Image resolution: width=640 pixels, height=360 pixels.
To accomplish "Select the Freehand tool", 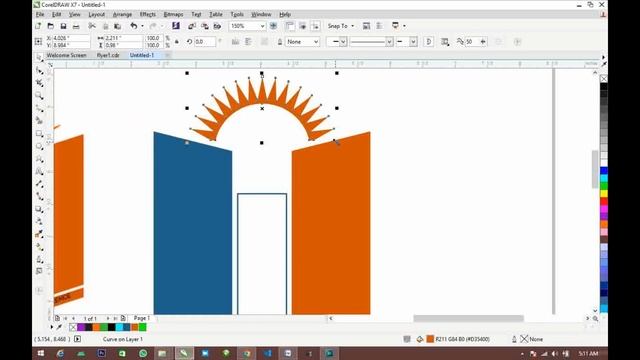I will (39, 108).
